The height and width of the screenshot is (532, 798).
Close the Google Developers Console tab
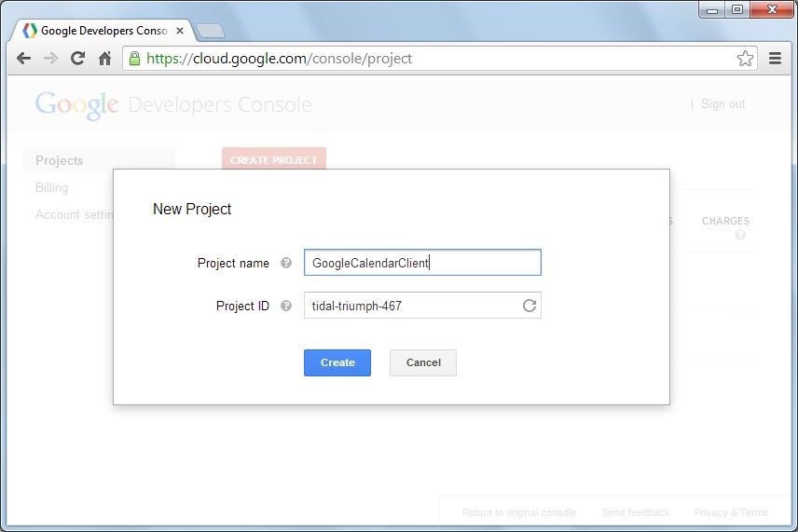(180, 31)
